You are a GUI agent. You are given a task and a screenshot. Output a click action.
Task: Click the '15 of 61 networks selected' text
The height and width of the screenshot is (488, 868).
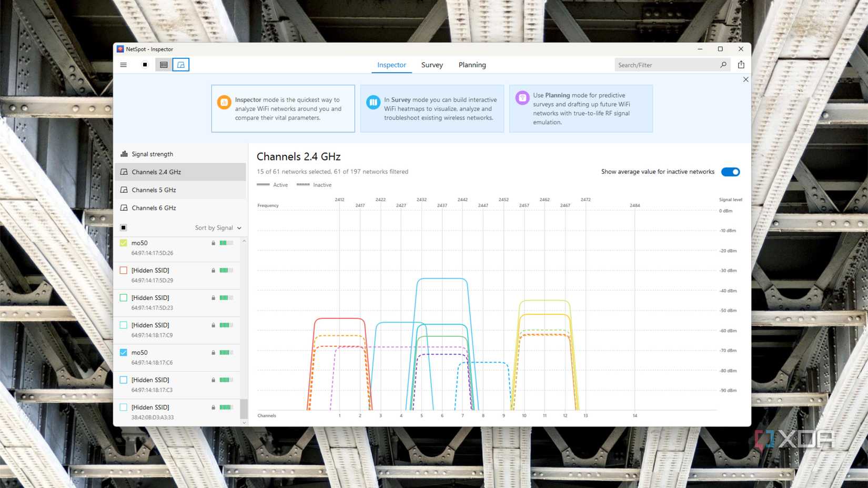[294, 172]
